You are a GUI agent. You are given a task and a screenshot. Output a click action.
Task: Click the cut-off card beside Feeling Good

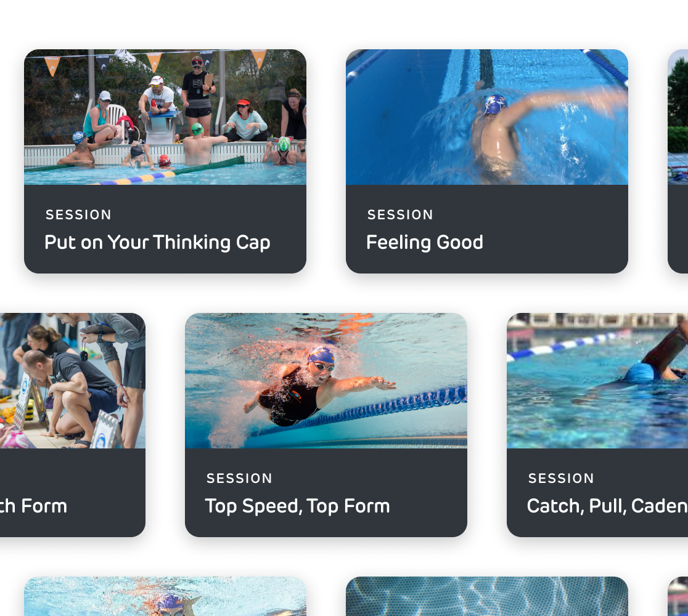(678, 161)
